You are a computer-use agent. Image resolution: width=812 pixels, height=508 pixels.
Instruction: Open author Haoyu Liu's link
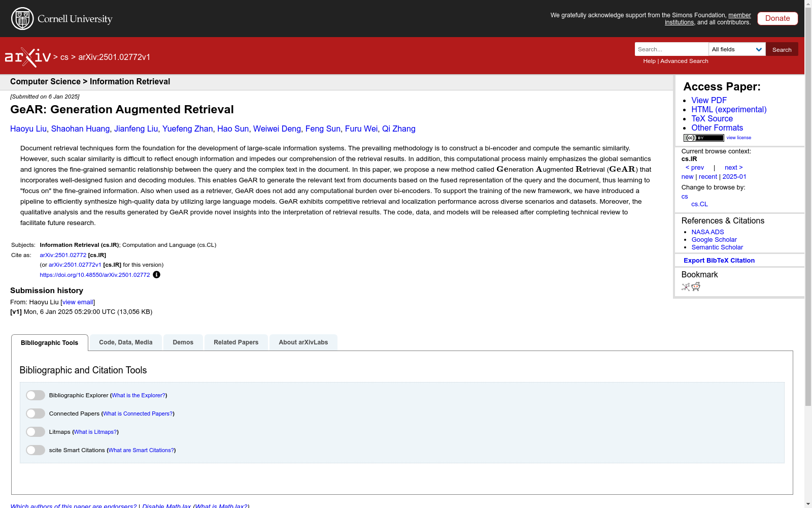[28, 129]
